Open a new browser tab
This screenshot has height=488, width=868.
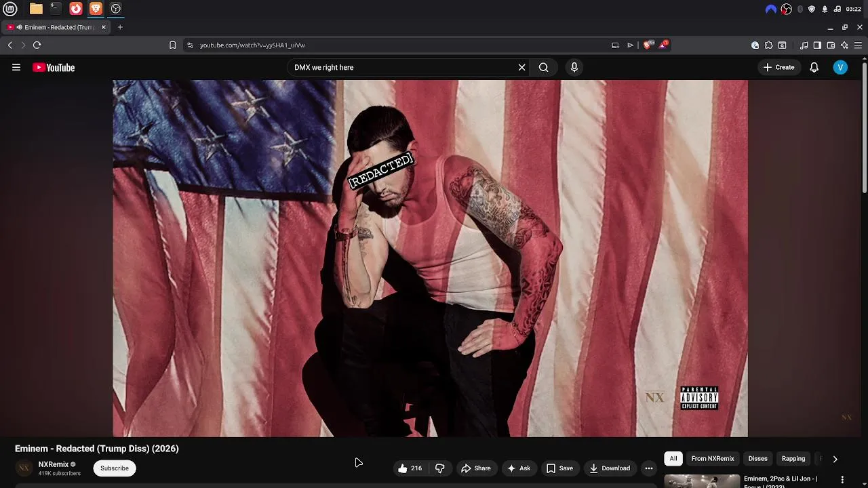120,27
